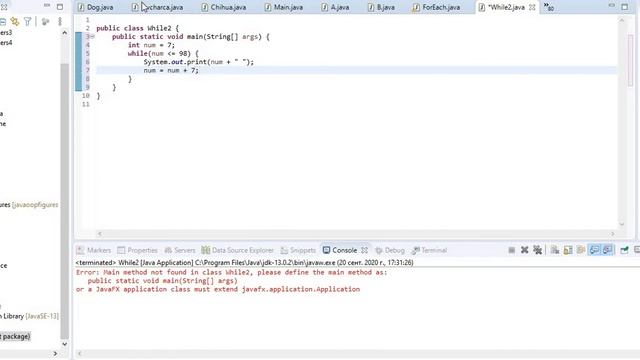The height and width of the screenshot is (360, 640).
Task: Click Console horizontal scrollbar left arrow
Action: pyautogui.click(x=80, y=353)
